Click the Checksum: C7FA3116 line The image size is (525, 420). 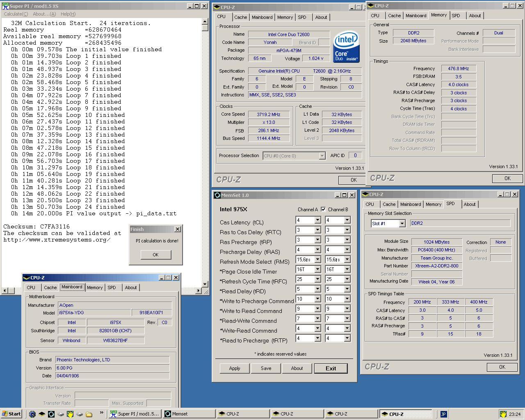37,226
